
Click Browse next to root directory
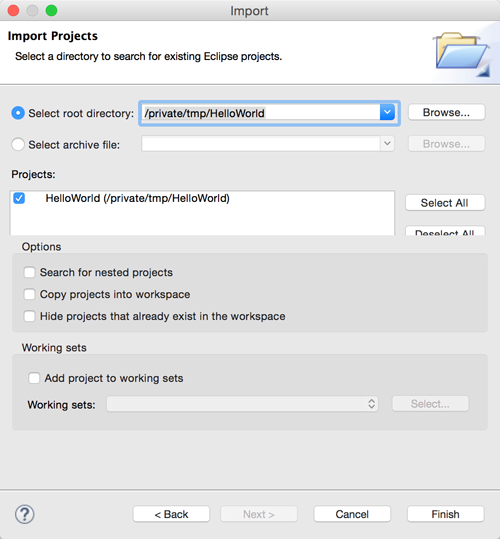[x=446, y=112]
